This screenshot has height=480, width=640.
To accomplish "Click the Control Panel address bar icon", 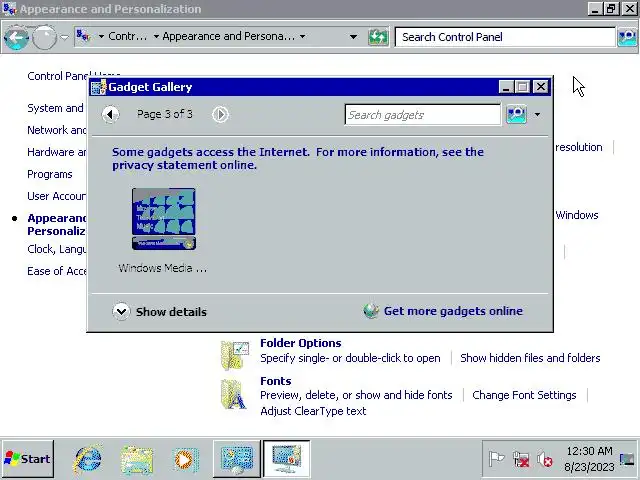I will click(83, 36).
